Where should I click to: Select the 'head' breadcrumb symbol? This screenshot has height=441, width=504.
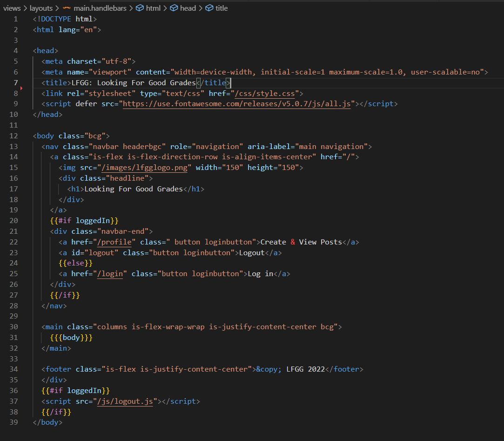[x=188, y=8]
